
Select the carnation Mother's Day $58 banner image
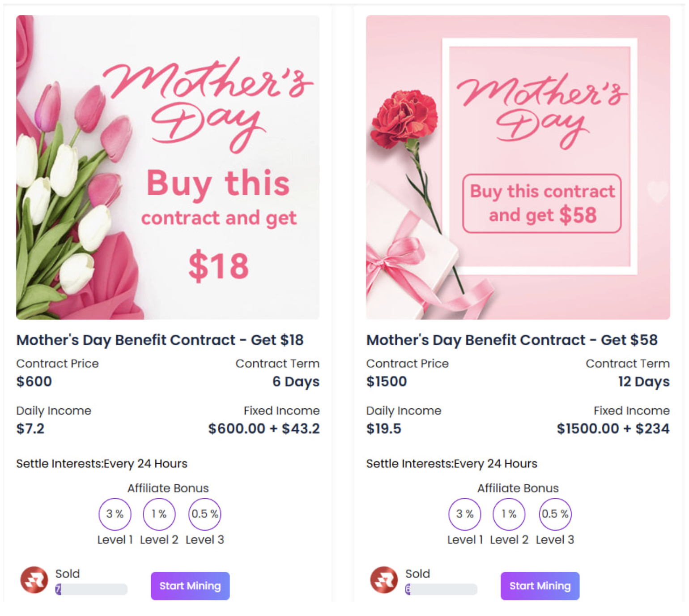[518, 167]
